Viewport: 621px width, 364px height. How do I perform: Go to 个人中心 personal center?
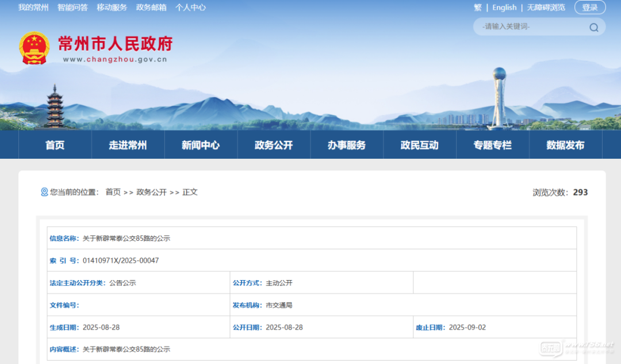190,7
